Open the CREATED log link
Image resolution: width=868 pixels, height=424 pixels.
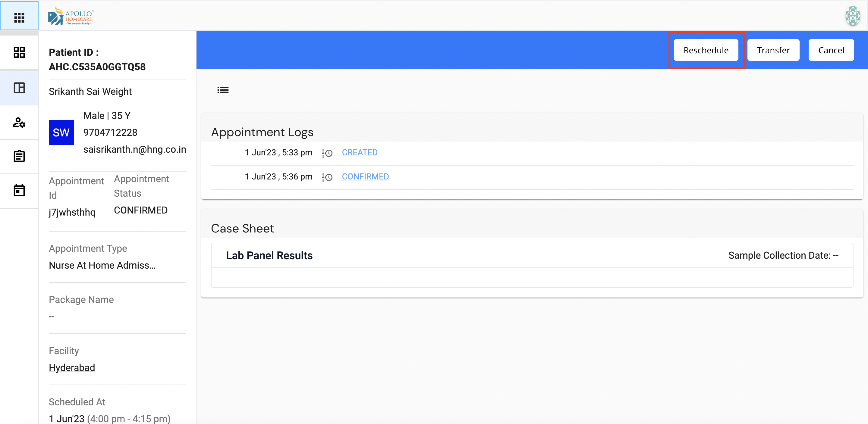360,153
